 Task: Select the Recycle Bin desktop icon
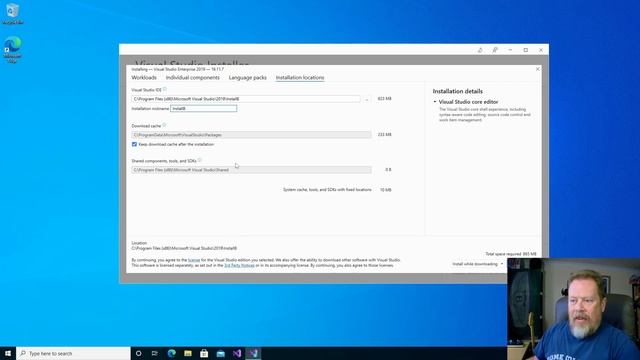13,13
